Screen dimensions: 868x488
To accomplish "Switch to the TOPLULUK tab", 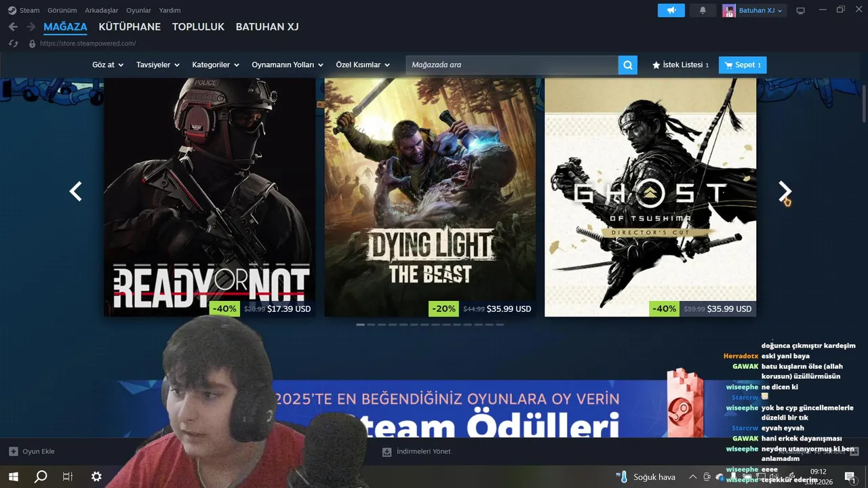I will 198,27.
